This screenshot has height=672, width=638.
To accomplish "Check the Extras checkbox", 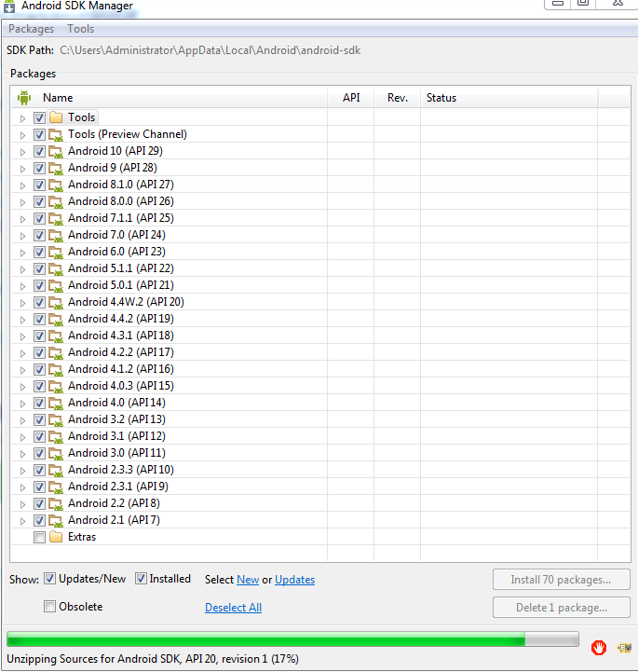I will click(39, 537).
